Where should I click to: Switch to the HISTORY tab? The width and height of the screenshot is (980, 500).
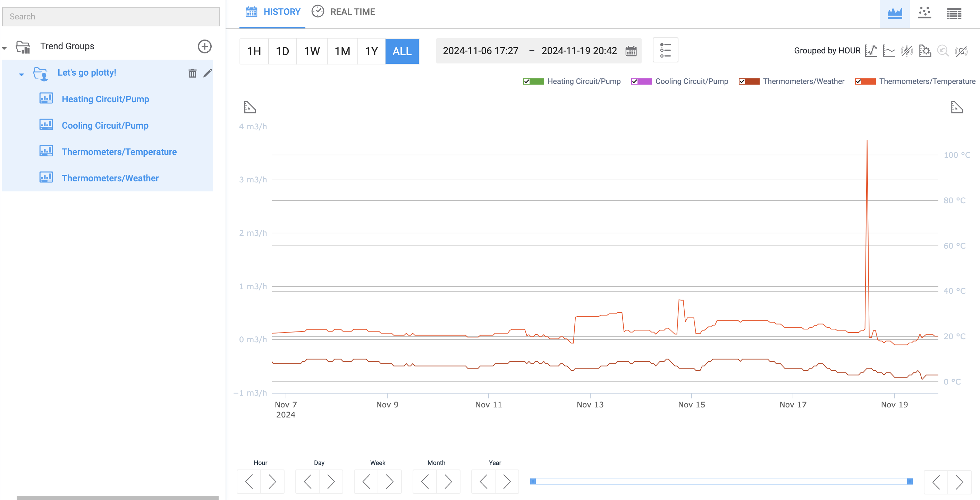[282, 11]
